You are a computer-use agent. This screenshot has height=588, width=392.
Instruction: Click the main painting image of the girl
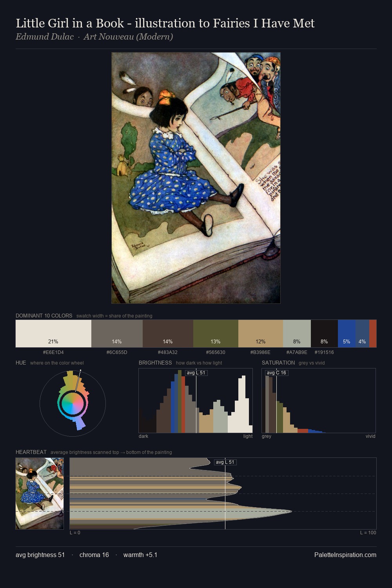(x=196, y=178)
